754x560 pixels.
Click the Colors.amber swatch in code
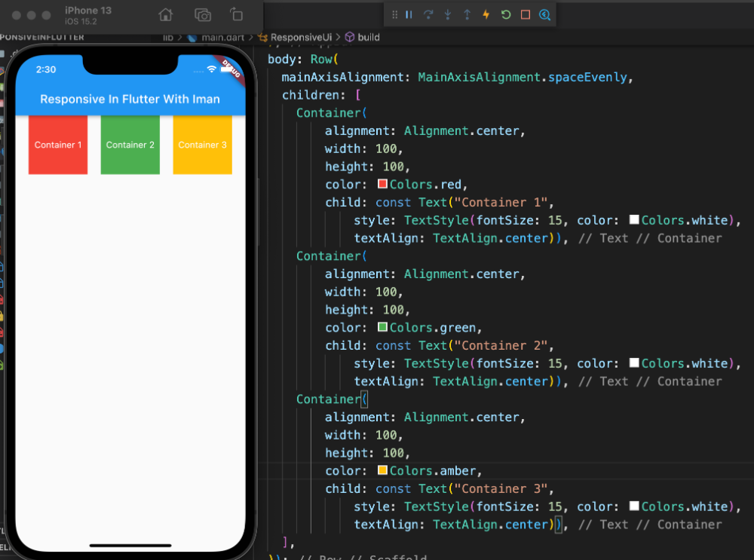coord(383,470)
